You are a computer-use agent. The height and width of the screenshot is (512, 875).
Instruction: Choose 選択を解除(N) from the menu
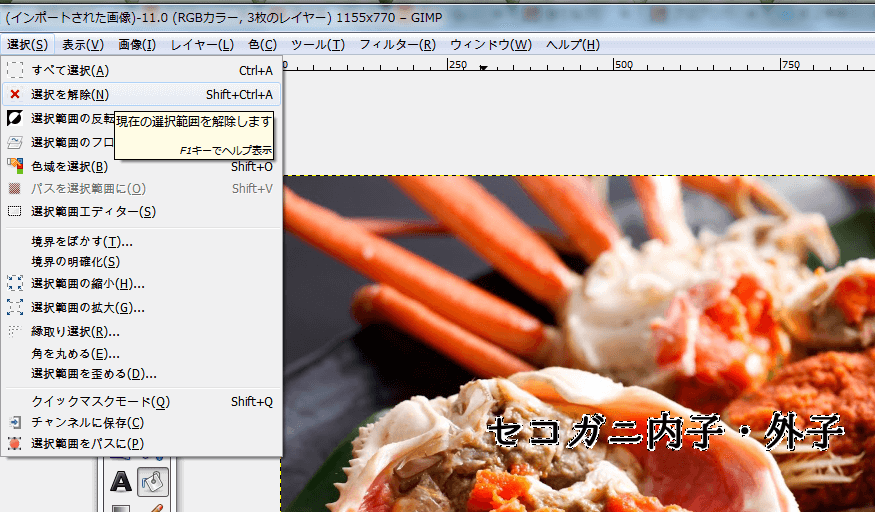[x=141, y=94]
